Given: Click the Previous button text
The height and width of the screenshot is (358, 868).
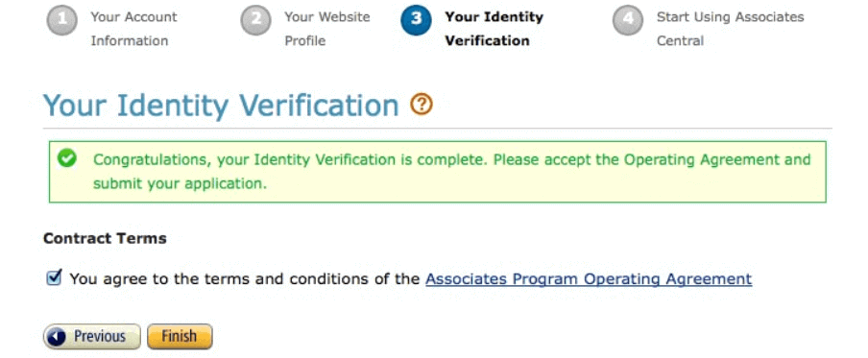Looking at the screenshot, I should point(100,337).
